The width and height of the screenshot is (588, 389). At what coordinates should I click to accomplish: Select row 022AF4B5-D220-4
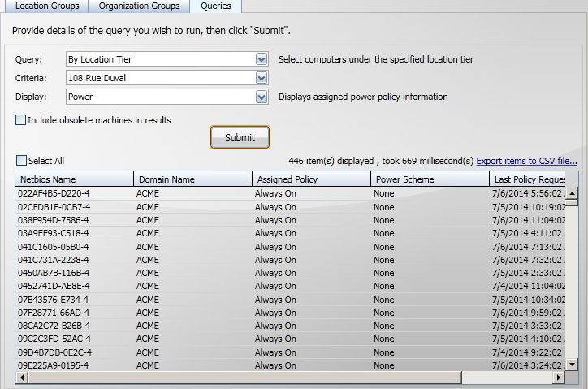click(54, 194)
